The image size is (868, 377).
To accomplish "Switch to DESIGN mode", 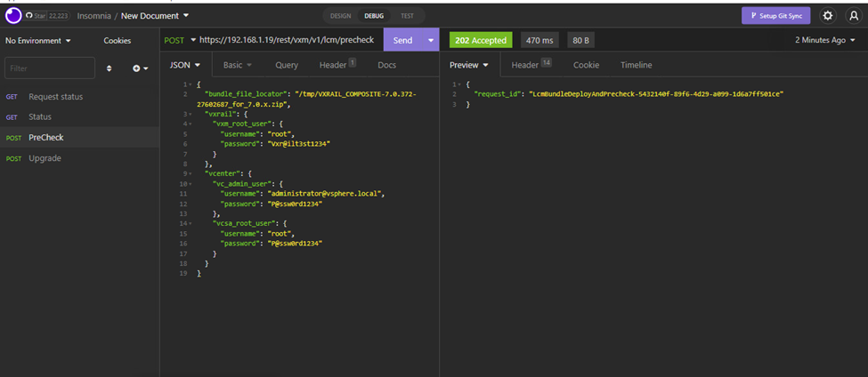I will pos(340,16).
